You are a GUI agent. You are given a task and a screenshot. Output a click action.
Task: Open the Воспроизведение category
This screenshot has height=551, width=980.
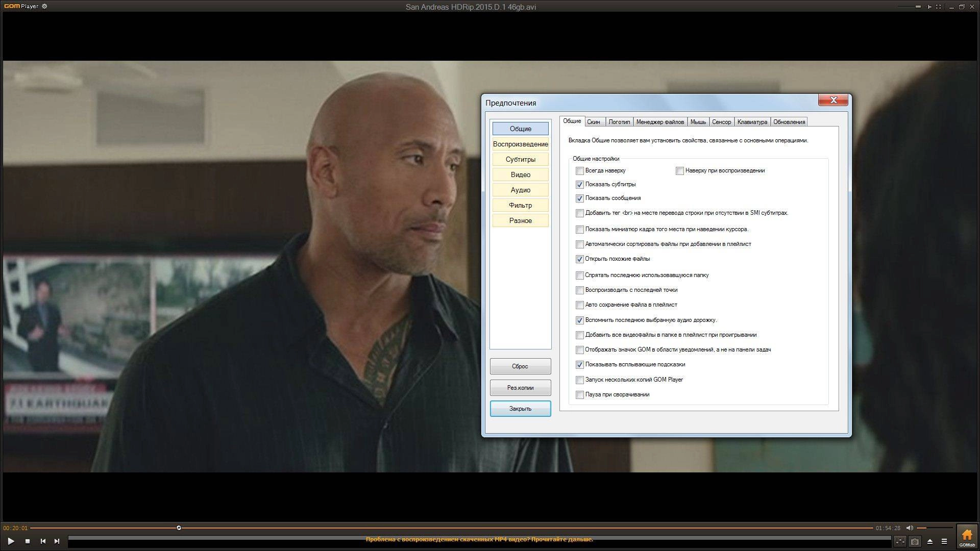(520, 144)
